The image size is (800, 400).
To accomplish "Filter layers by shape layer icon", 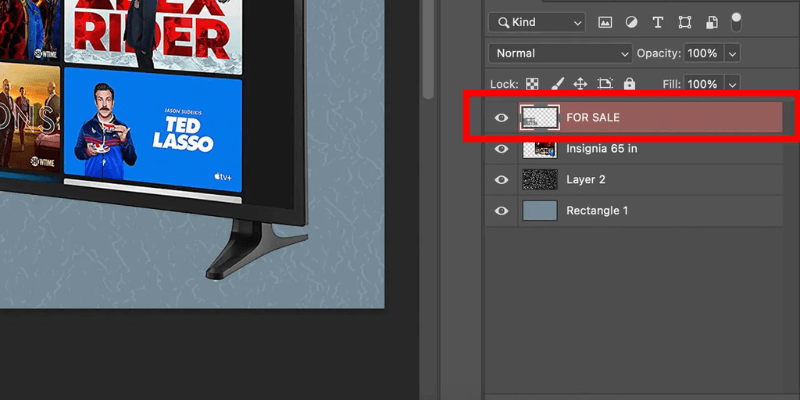I will (x=684, y=22).
